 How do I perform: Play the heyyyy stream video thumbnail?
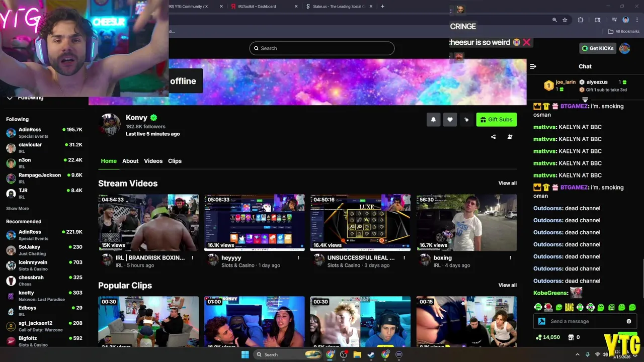click(255, 223)
